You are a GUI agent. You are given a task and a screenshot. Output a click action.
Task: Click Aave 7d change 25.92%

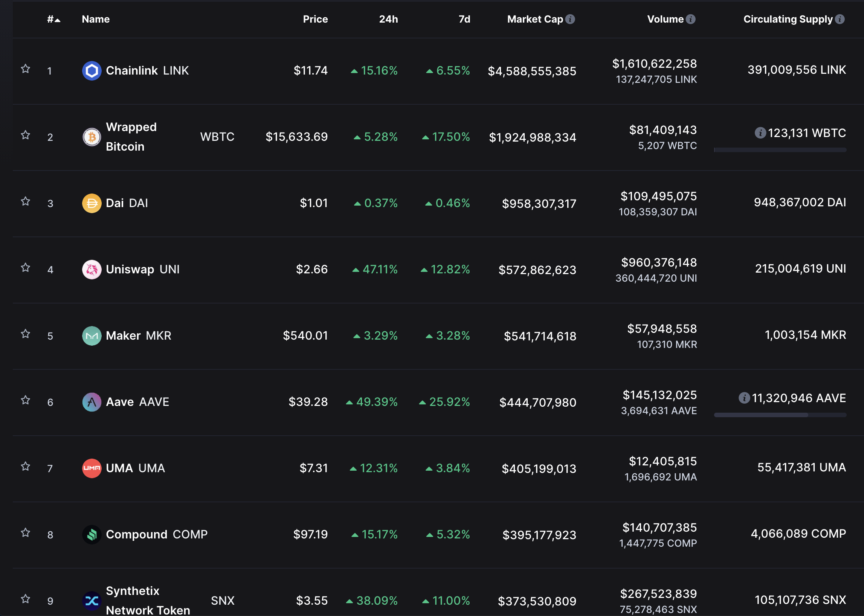coord(445,402)
